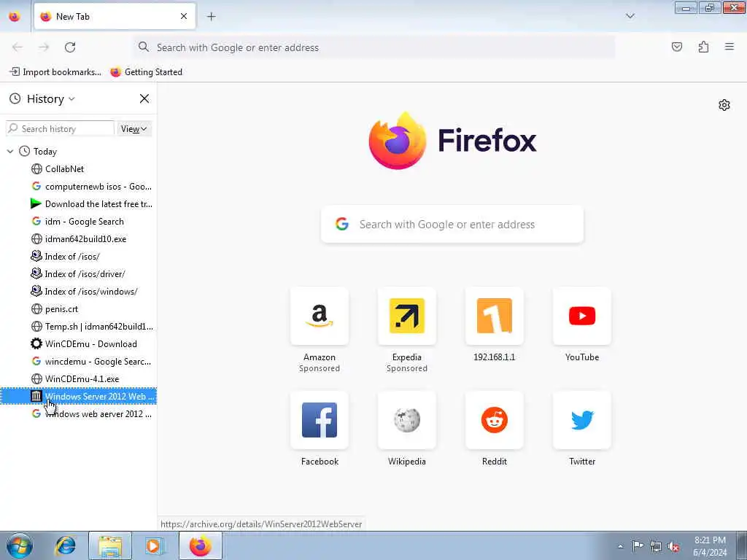Collapse the Today history folder

10,152
